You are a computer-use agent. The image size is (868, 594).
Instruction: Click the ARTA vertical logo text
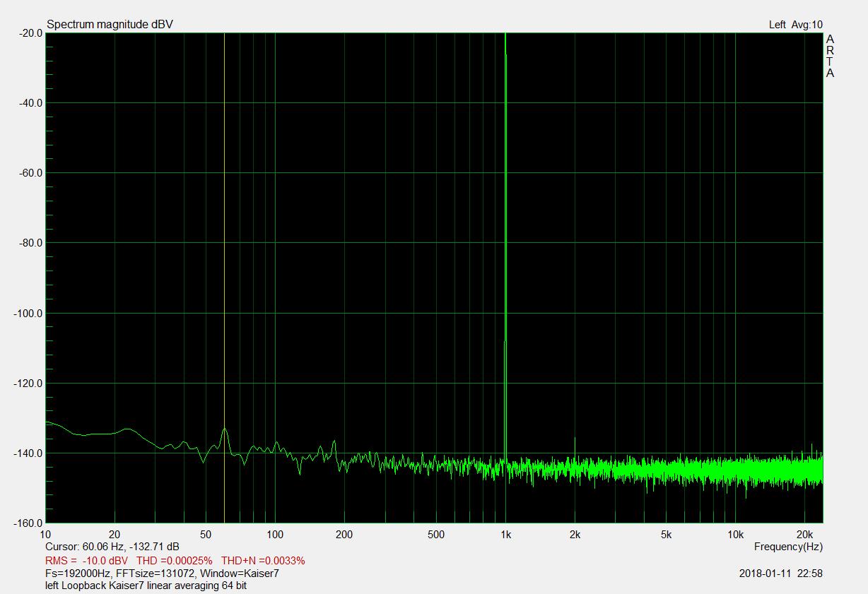click(830, 56)
